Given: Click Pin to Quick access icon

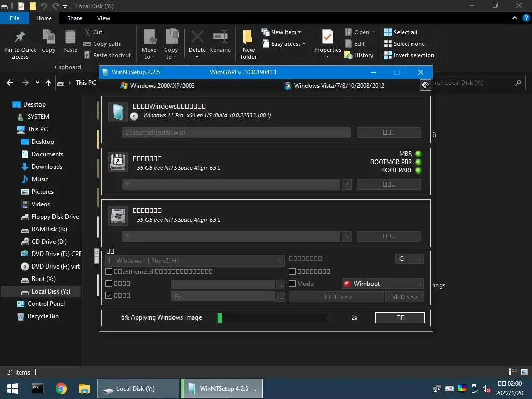Looking at the screenshot, I should pos(20,37).
